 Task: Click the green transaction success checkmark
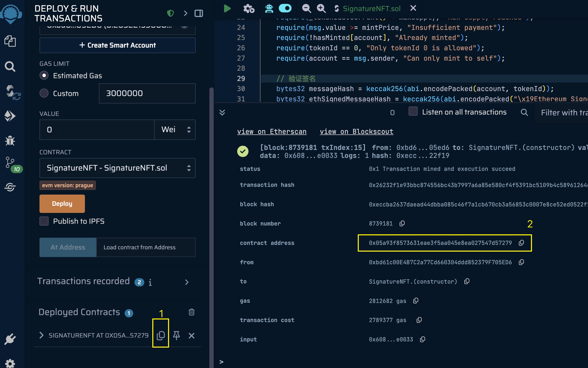click(243, 151)
